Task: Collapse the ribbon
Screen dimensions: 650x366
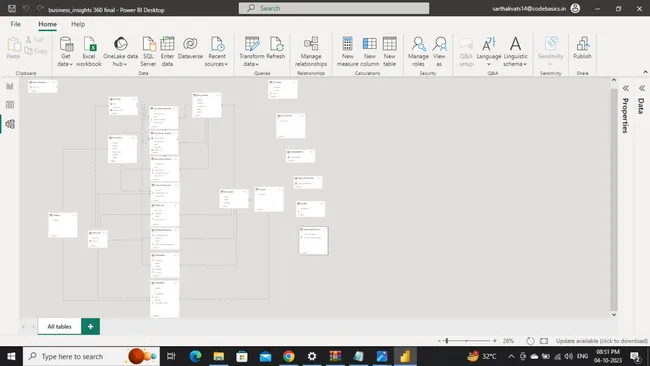Action: coord(645,72)
